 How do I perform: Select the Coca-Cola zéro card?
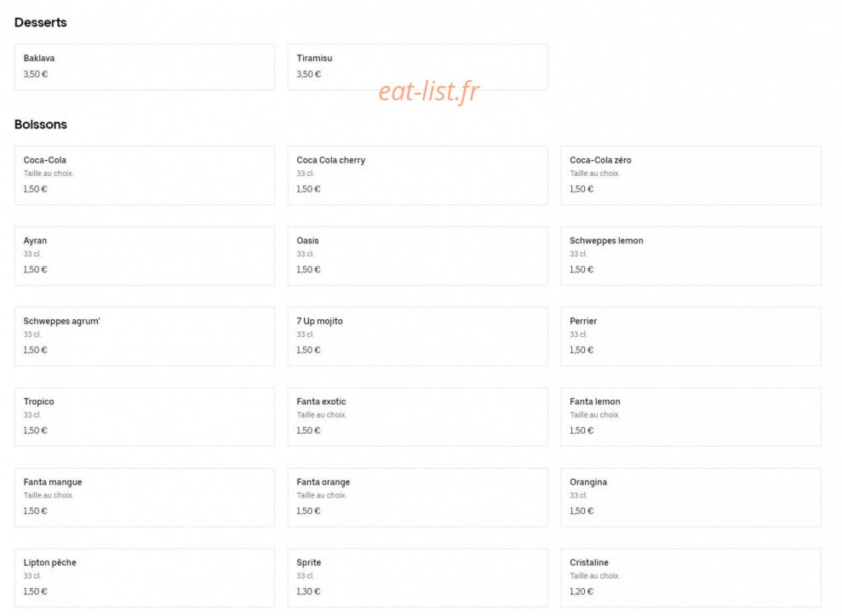tap(690, 175)
